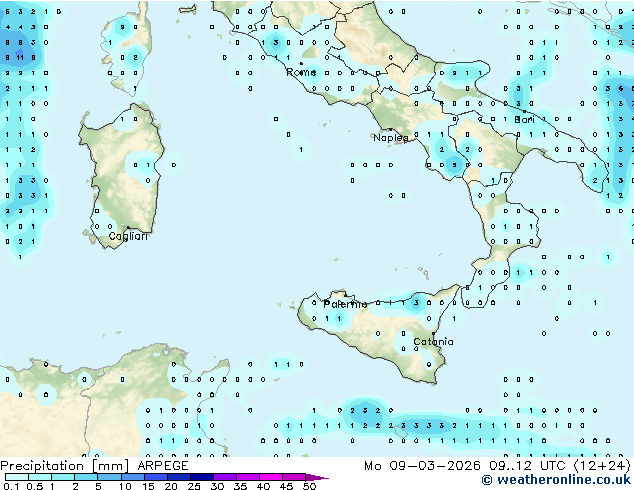Click the '11' precipitation value west of Corsica
Screen dimensions: 634x490
tap(20, 57)
